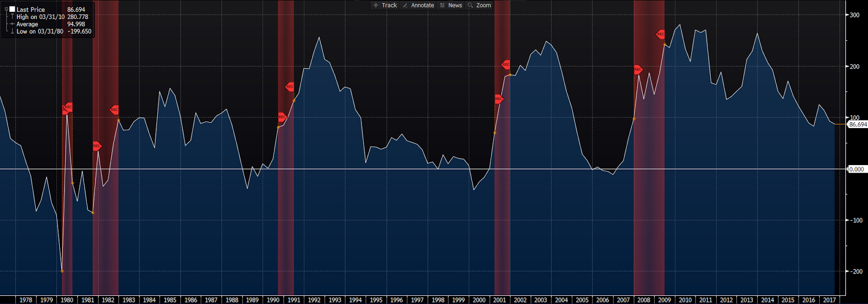Screen dimensions: 868x304
Task: Click the 2005 x-axis year label
Action: 582,300
